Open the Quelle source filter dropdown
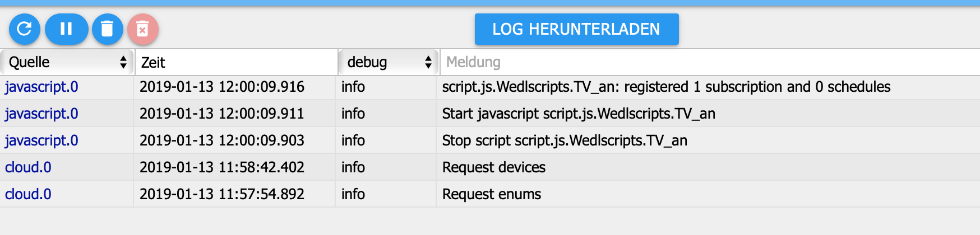 click(x=67, y=62)
